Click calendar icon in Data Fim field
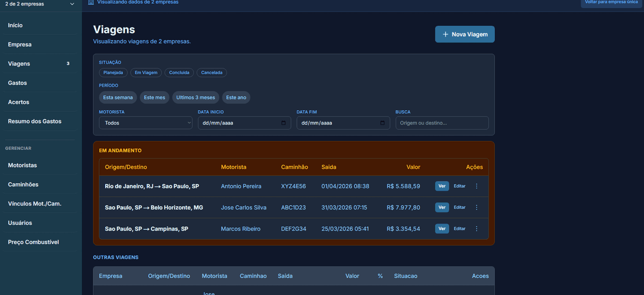The image size is (644, 295). [382, 123]
